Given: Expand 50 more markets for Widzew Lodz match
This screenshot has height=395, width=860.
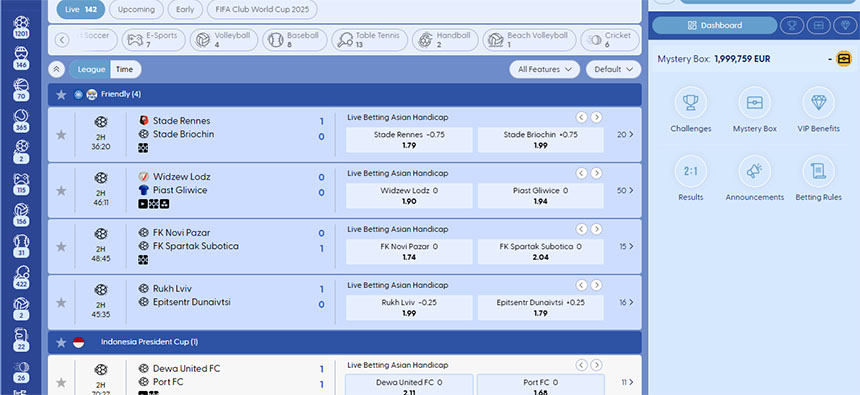Looking at the screenshot, I should tap(625, 190).
